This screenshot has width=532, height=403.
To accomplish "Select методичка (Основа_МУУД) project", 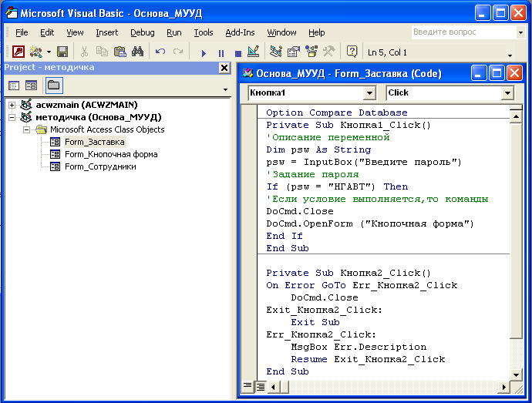I will pyautogui.click(x=99, y=117).
